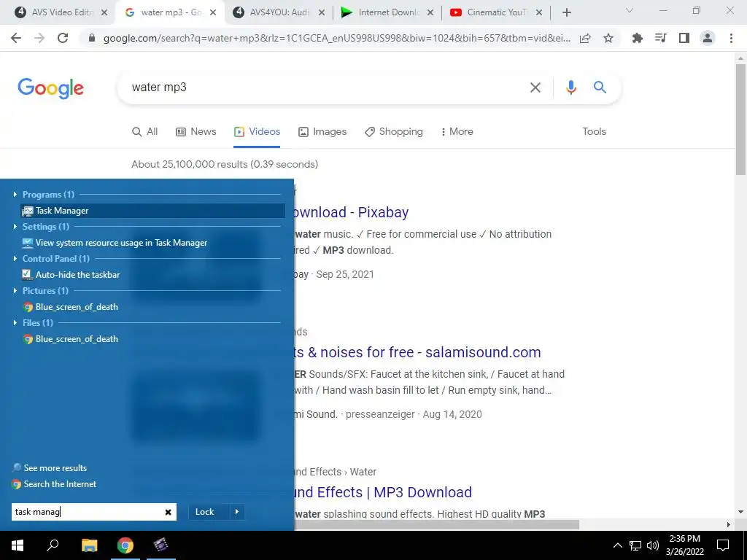747x560 pixels.
Task: Open Chrome extensions puzzle icon
Action: coord(637,38)
